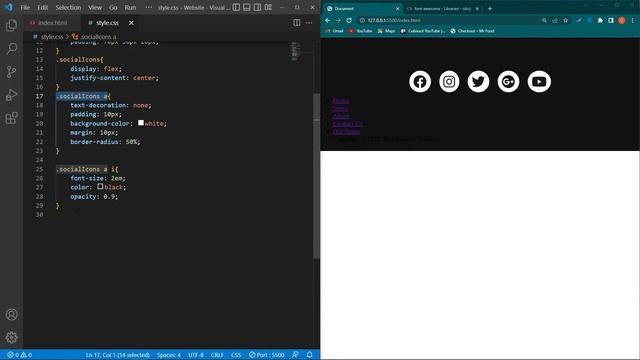Toggle the bottom panel layout icon
Screen dimensions: 640x360
247,7
